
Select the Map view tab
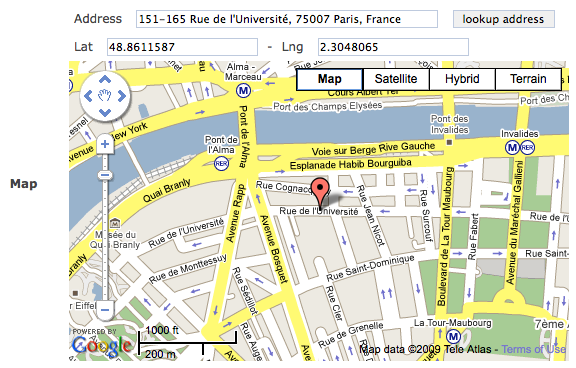(330, 79)
